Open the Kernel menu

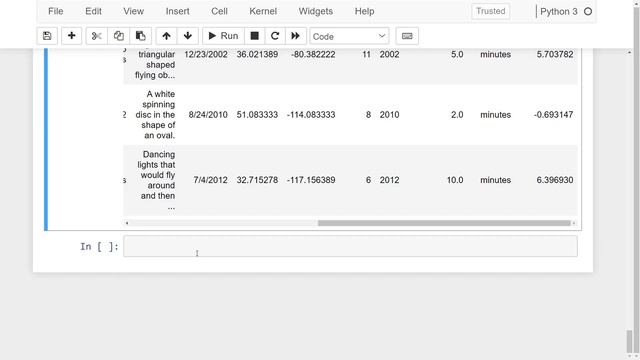[263, 11]
